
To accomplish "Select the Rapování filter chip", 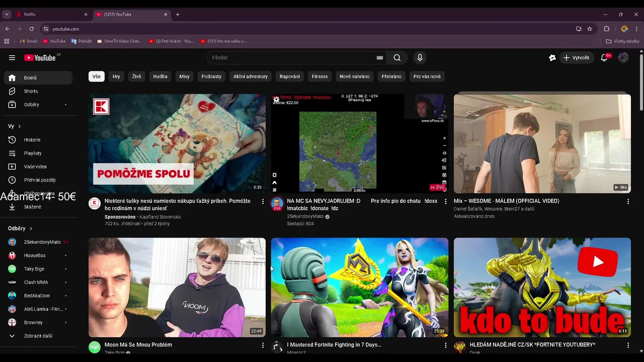I will point(290,76).
